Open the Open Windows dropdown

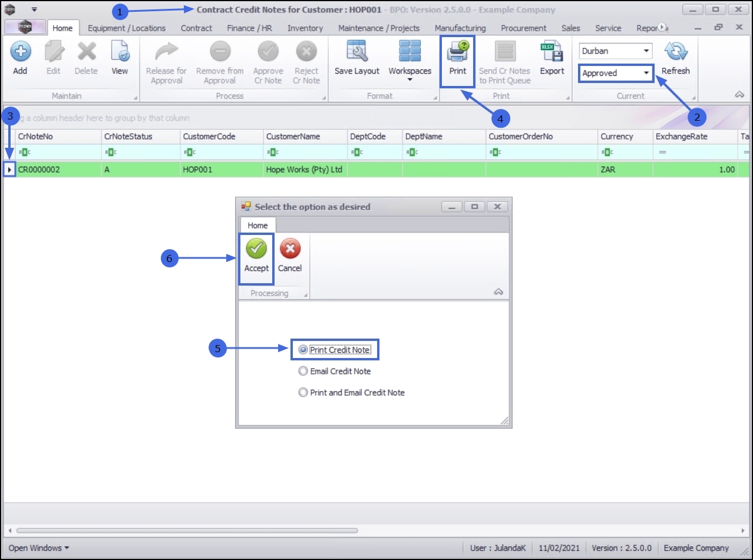pos(39,548)
